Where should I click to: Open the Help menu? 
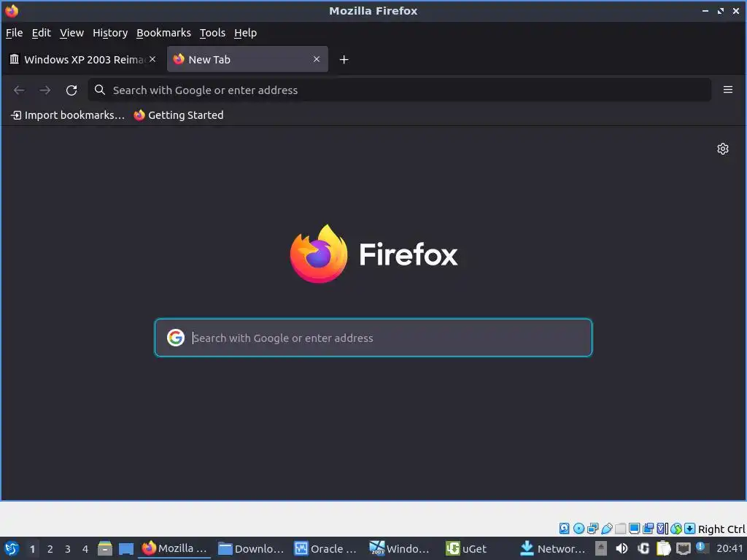[245, 33]
